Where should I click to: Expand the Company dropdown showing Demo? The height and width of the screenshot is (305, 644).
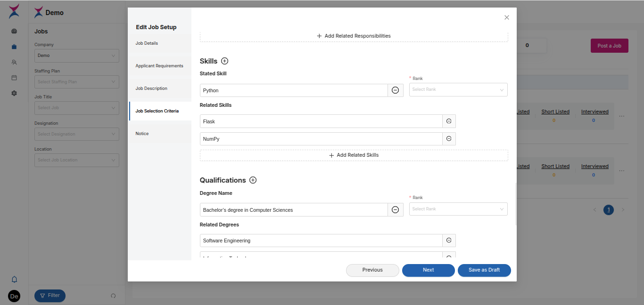pyautogui.click(x=76, y=56)
